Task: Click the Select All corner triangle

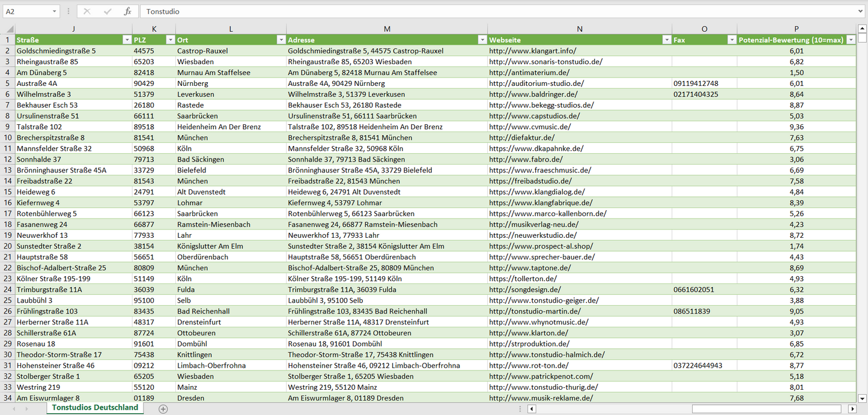Action: pos(10,29)
